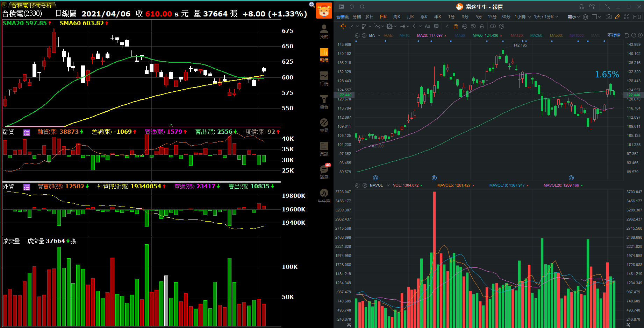The width and height of the screenshot is (644, 328).
Task: Select the move crosshair drawing tool
Action: click(343, 26)
